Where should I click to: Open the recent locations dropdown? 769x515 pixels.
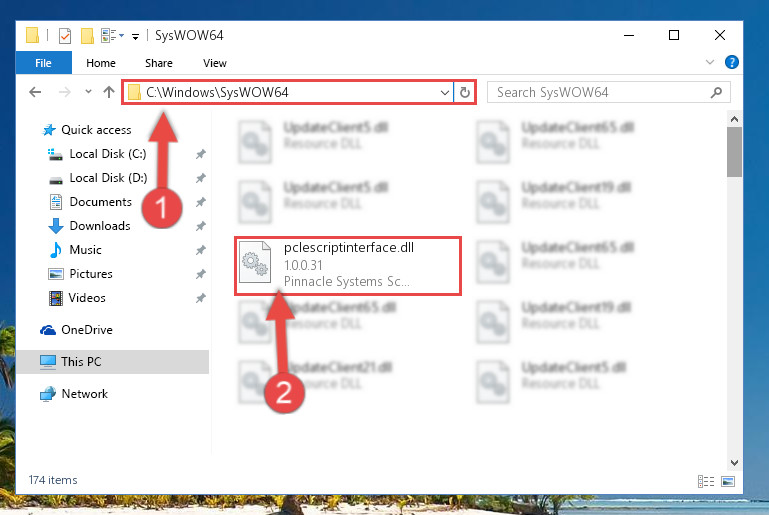click(x=88, y=92)
